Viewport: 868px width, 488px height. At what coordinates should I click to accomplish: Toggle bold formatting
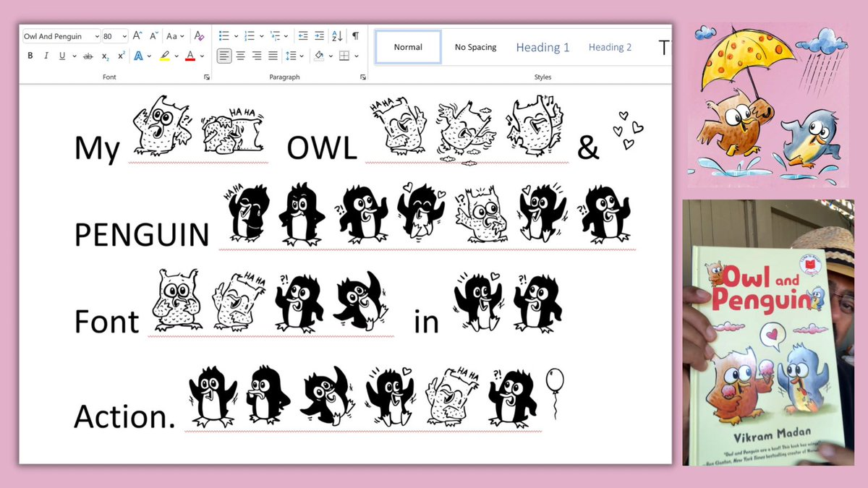(30, 56)
